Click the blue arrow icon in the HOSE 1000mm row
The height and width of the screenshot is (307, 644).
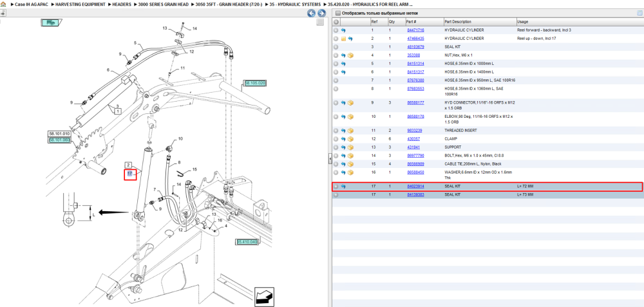tap(343, 64)
